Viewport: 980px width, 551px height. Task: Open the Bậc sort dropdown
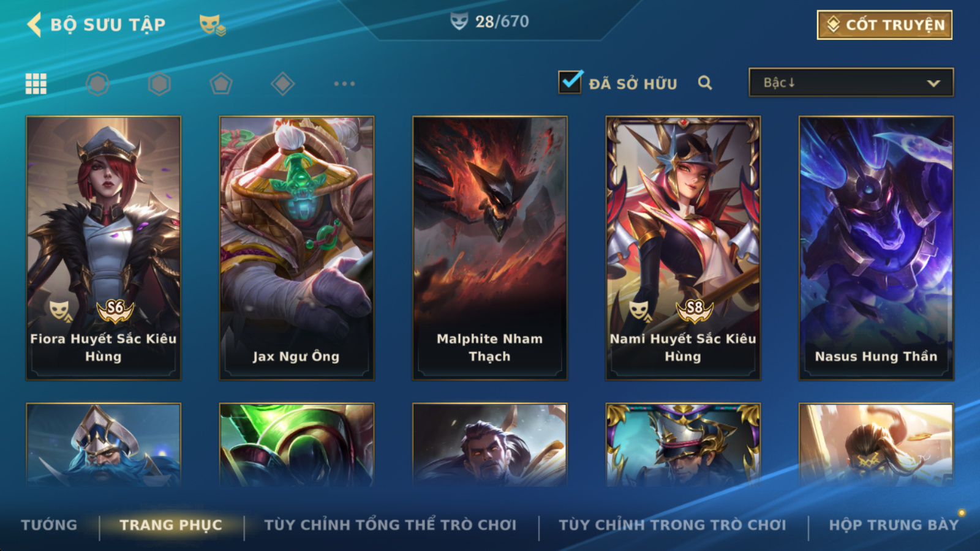click(x=851, y=83)
